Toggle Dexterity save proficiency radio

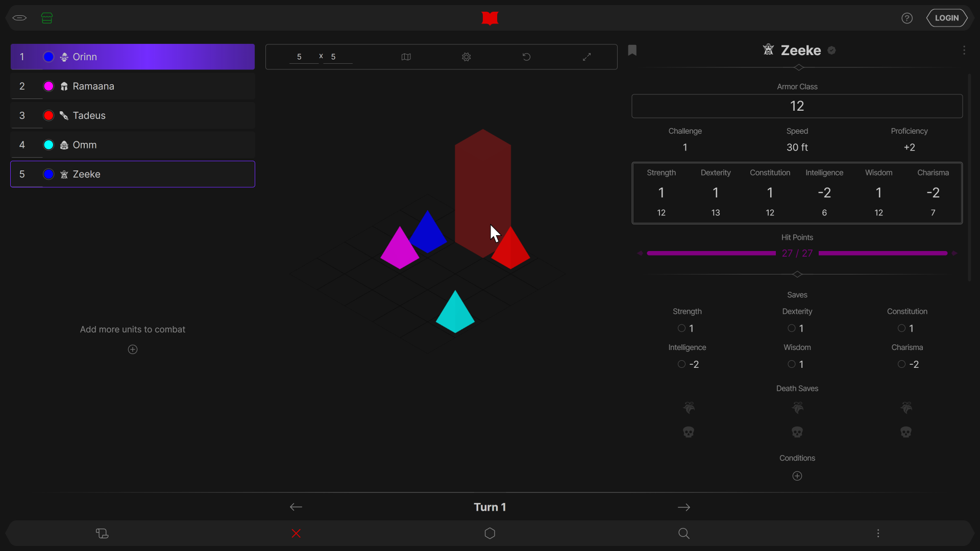(x=792, y=328)
